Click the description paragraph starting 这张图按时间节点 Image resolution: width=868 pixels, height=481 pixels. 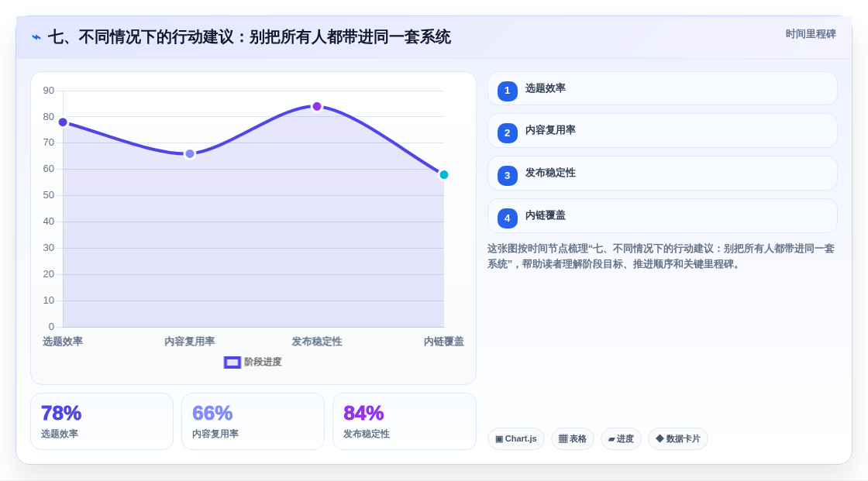[x=661, y=256]
